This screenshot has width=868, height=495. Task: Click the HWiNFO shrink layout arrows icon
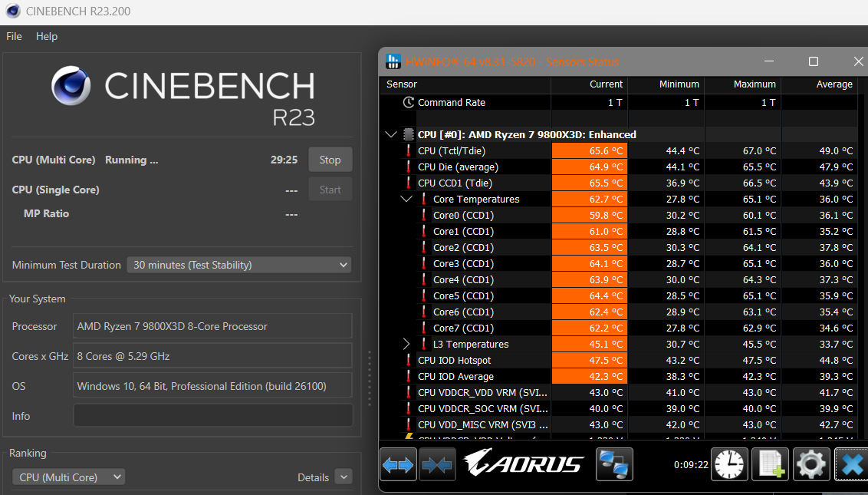(x=437, y=464)
